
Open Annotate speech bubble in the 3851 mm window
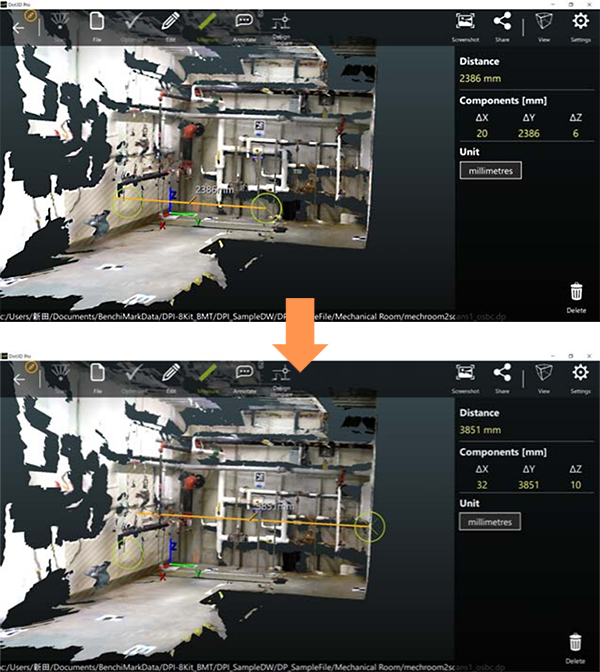pos(244,378)
